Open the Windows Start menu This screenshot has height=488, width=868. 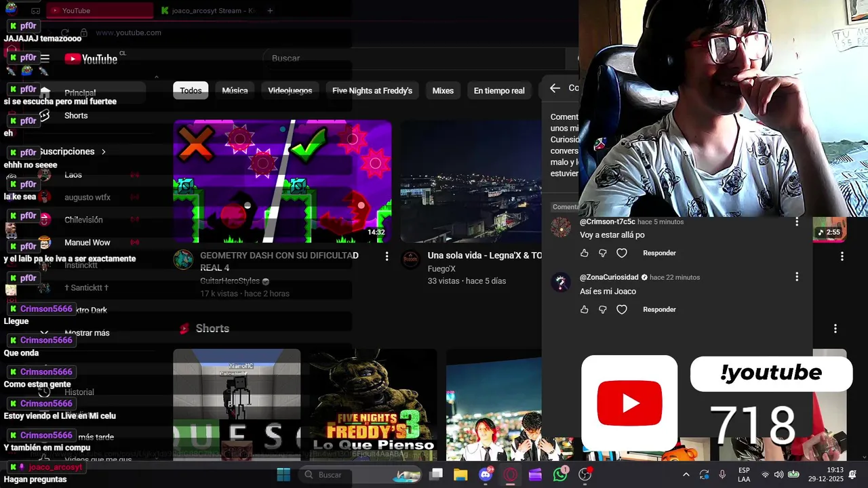pos(283,474)
